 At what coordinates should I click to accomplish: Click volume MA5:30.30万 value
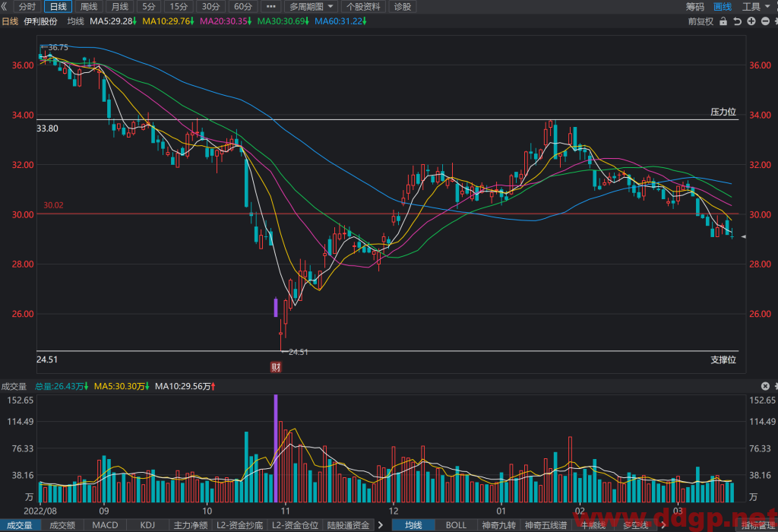click(122, 386)
